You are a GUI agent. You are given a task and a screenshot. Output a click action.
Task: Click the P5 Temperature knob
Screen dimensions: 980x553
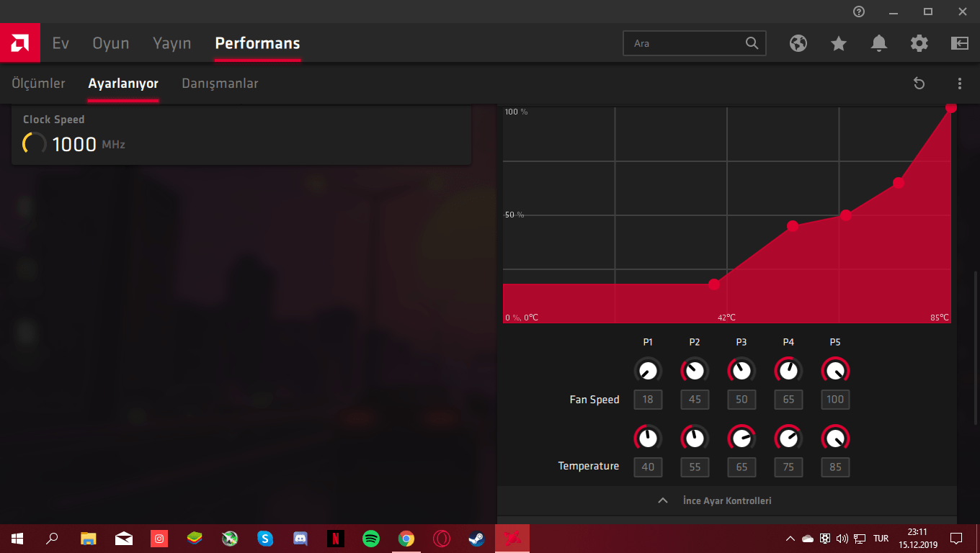(835, 438)
